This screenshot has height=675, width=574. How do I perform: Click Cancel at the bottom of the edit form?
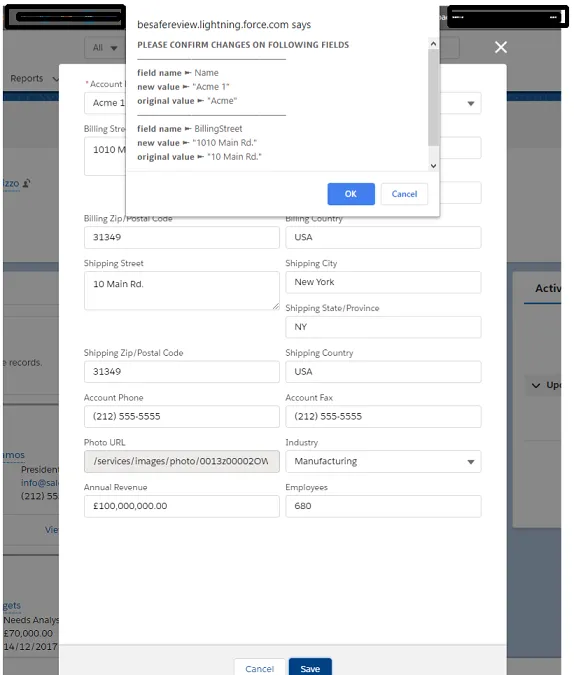pyautogui.click(x=259, y=668)
